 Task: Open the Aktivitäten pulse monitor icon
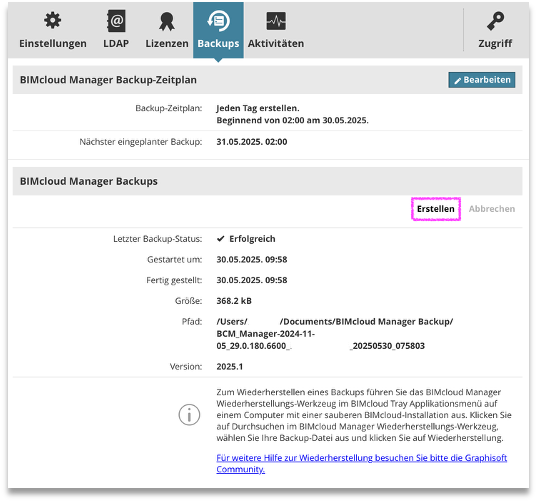[x=276, y=21]
